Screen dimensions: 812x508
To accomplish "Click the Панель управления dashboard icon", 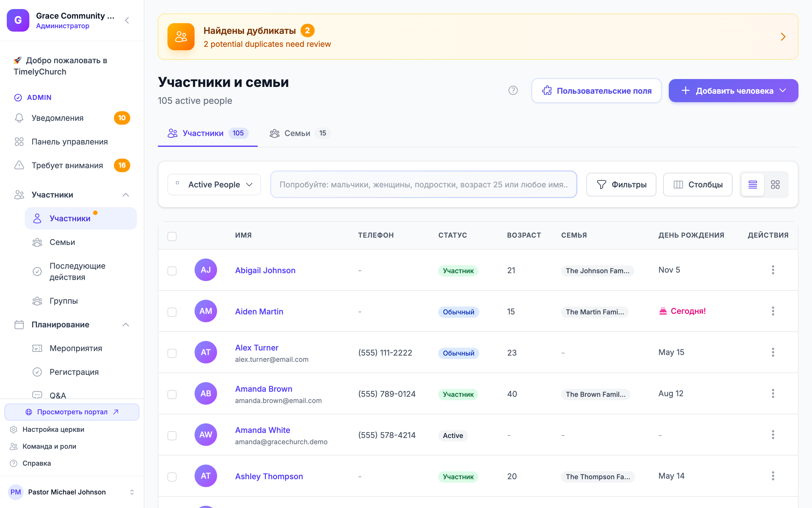I will pos(19,142).
